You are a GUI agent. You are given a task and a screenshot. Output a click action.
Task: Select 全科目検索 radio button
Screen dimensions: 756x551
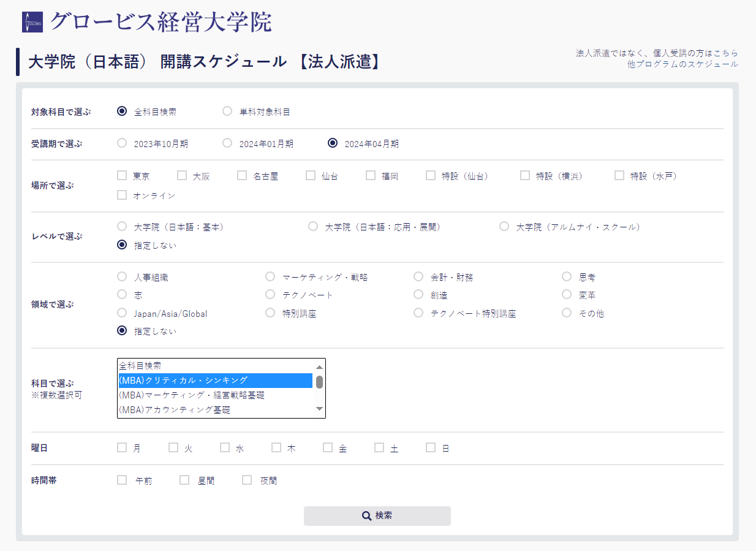tap(122, 111)
